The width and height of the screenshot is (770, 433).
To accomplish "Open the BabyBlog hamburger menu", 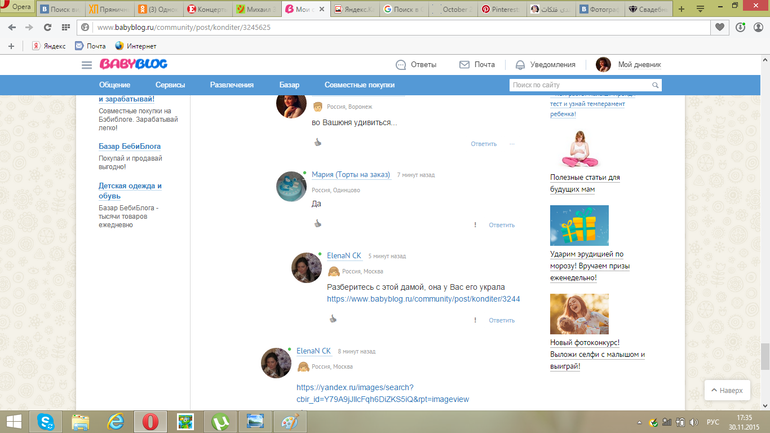I will (x=87, y=64).
